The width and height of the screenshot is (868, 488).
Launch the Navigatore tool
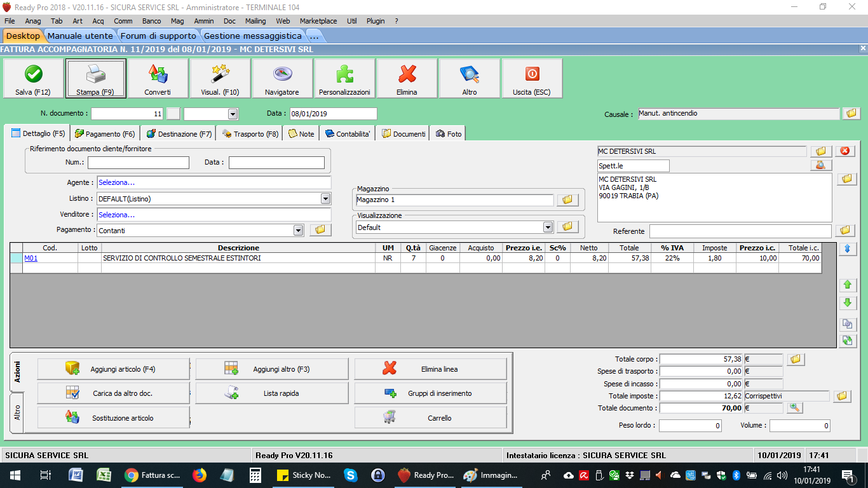282,79
